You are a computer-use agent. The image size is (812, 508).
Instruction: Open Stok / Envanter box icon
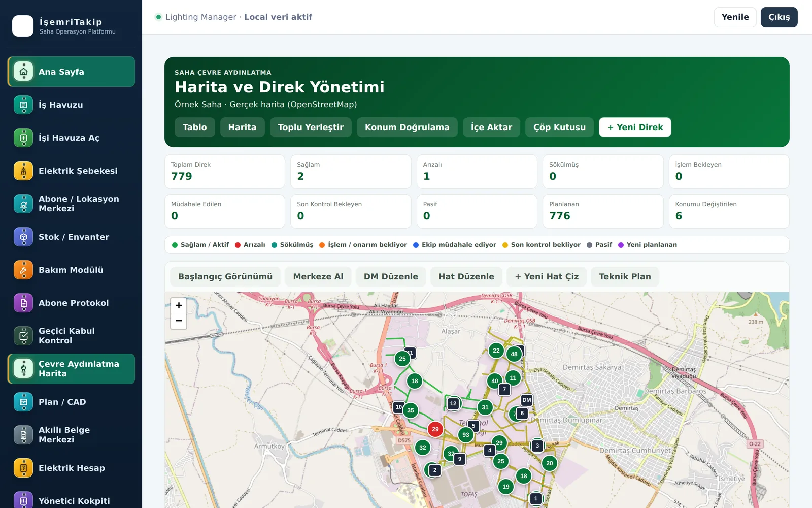(23, 237)
